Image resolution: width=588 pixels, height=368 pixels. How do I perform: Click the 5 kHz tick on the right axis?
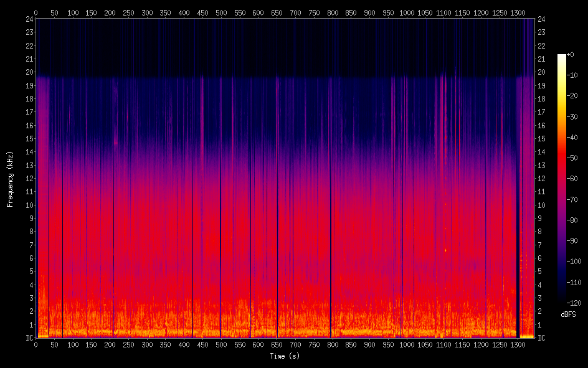540,271
